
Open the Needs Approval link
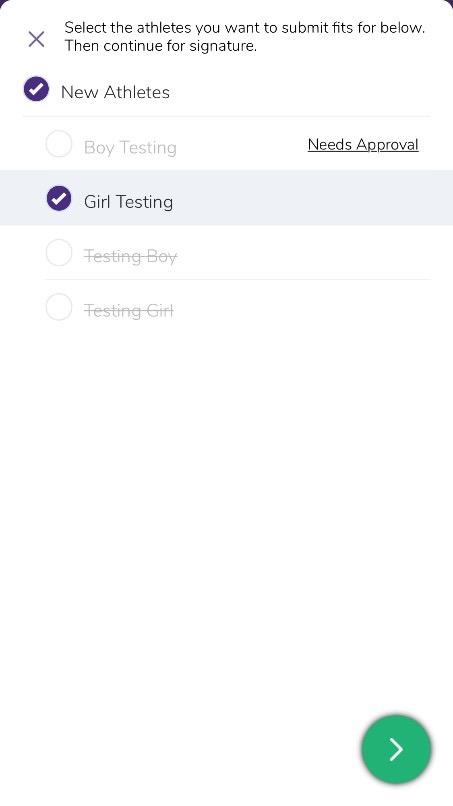pos(363,144)
